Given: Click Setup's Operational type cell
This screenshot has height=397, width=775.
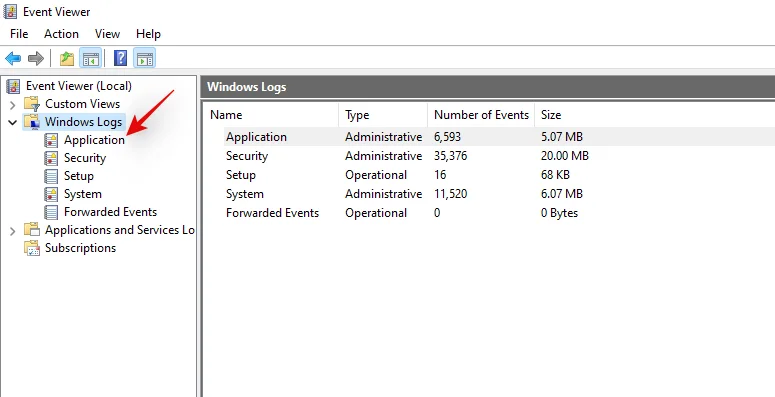Looking at the screenshot, I should 376,175.
